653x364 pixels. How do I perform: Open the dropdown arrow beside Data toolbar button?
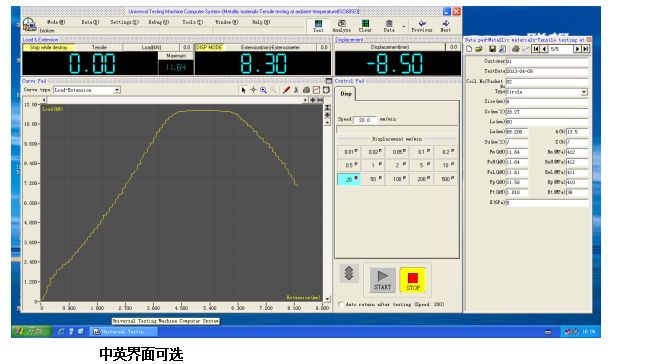404,27
